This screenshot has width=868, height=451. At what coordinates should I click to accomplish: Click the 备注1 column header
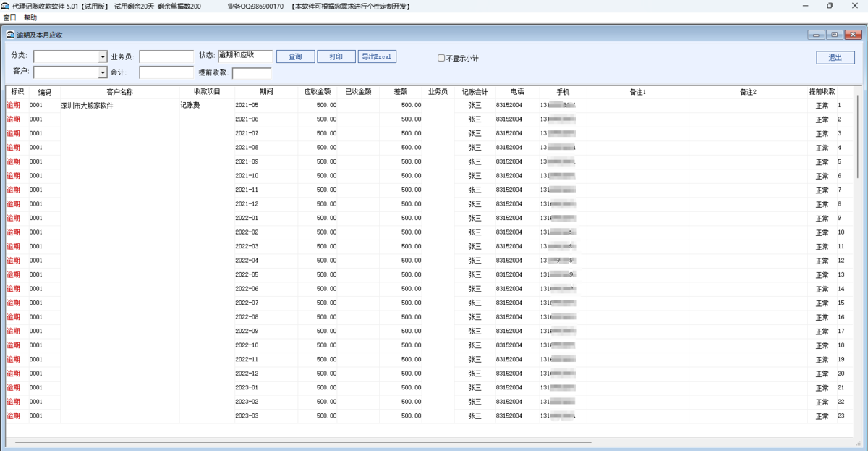(x=637, y=92)
